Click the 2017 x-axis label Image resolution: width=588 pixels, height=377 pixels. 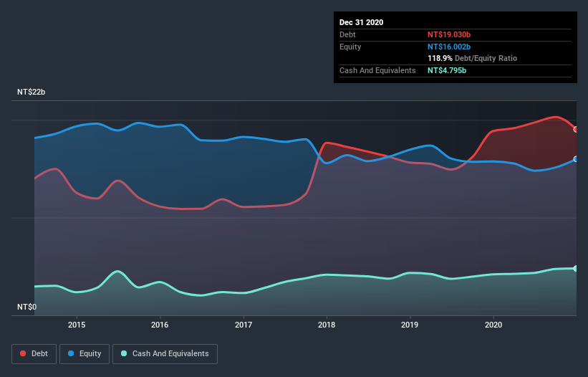coord(244,325)
